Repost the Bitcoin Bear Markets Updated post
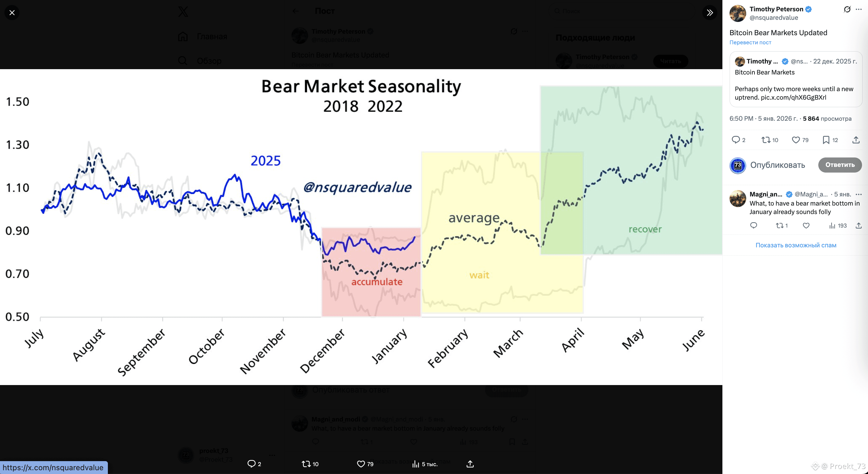 [x=766, y=140]
